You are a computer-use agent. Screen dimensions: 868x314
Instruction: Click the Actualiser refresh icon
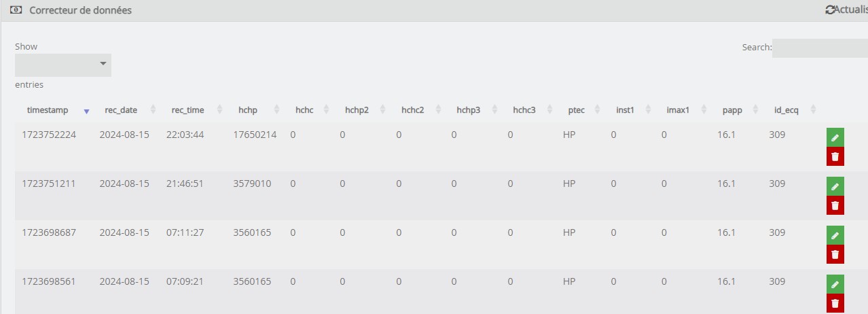[829, 10]
